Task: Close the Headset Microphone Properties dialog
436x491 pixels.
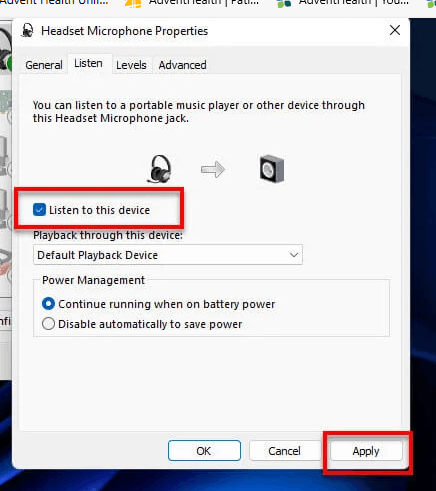Action: [x=395, y=30]
